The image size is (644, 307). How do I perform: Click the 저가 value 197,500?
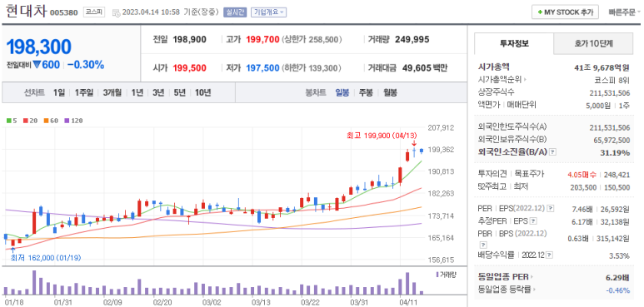[262, 68]
